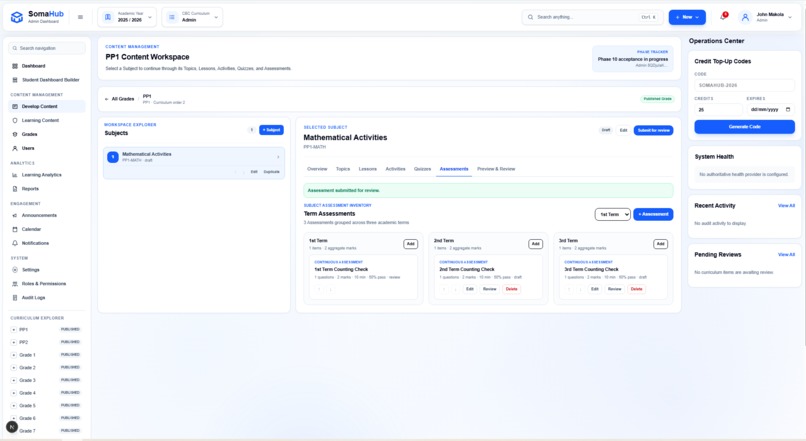Screen dimensions: 806x441
Task: Switch to the Topics tab
Action: tap(343, 169)
